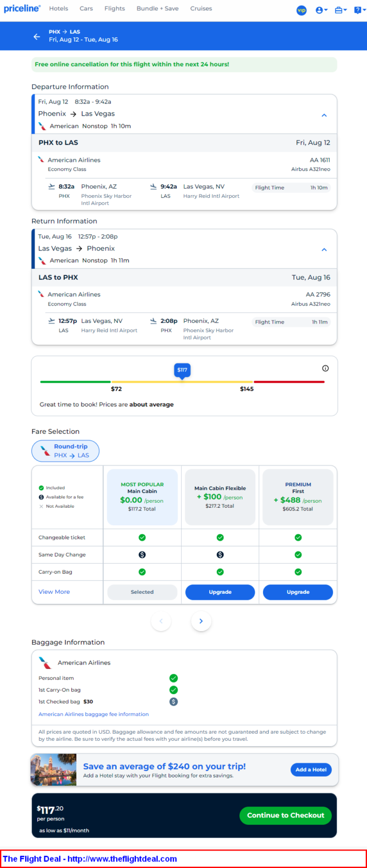Image resolution: width=367 pixels, height=868 pixels.
Task: Choose the Main Cabin Flexible fare card
Action: pos(220,497)
